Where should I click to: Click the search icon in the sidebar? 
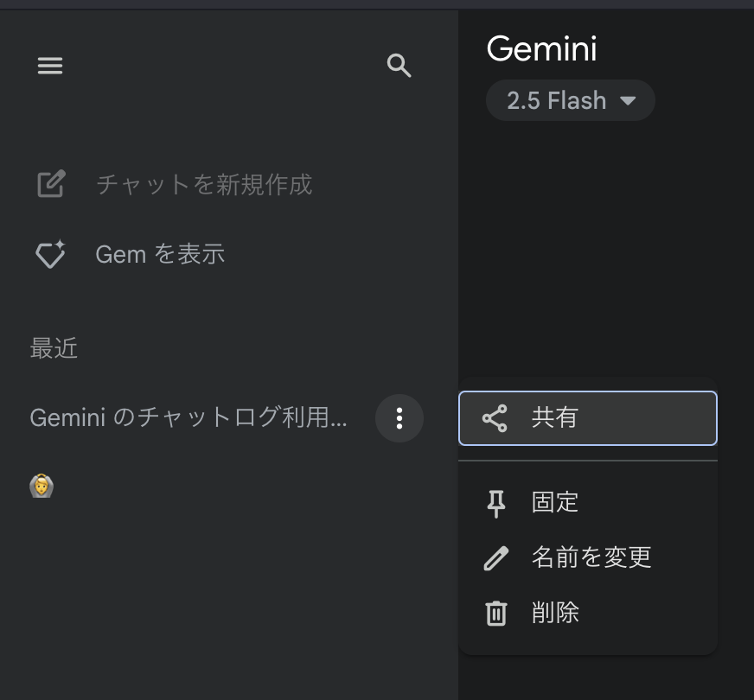[399, 65]
